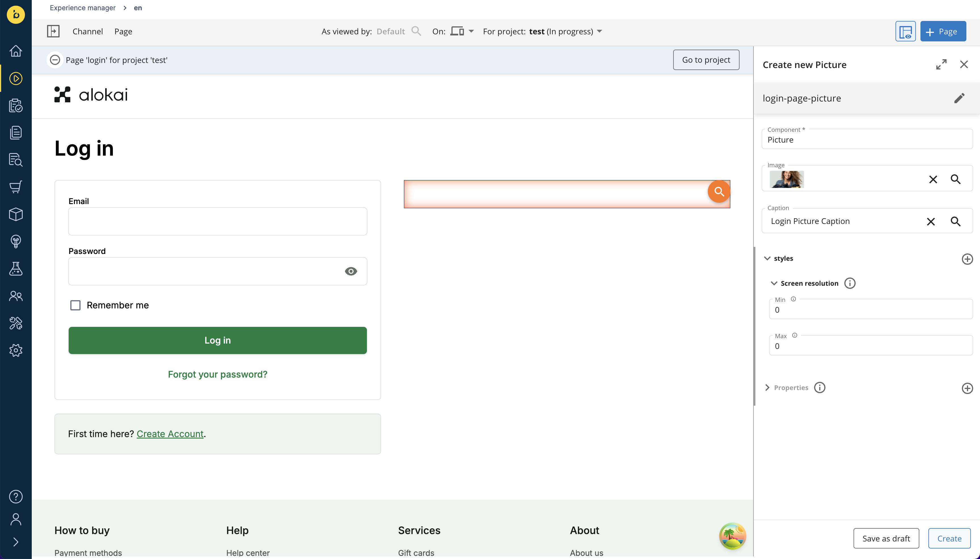Expand the sidebar with bottom arrow
This screenshot has width=980, height=559.
pyautogui.click(x=16, y=542)
